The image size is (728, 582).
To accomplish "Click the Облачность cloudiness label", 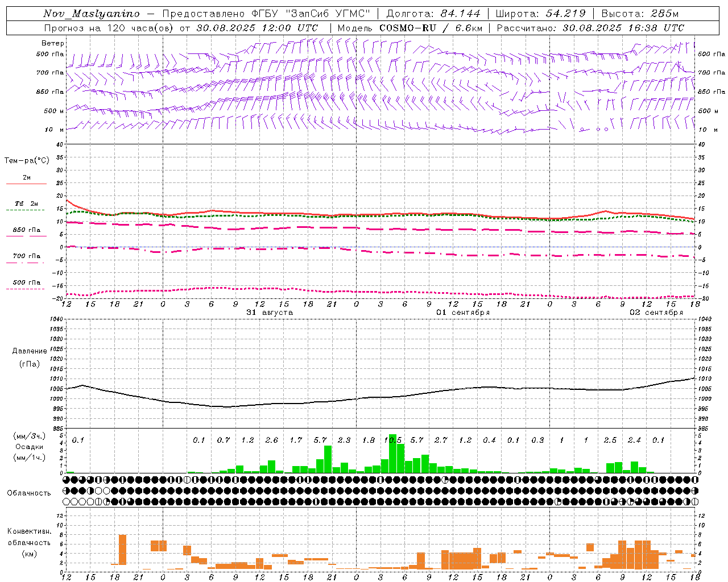I will click(29, 493).
